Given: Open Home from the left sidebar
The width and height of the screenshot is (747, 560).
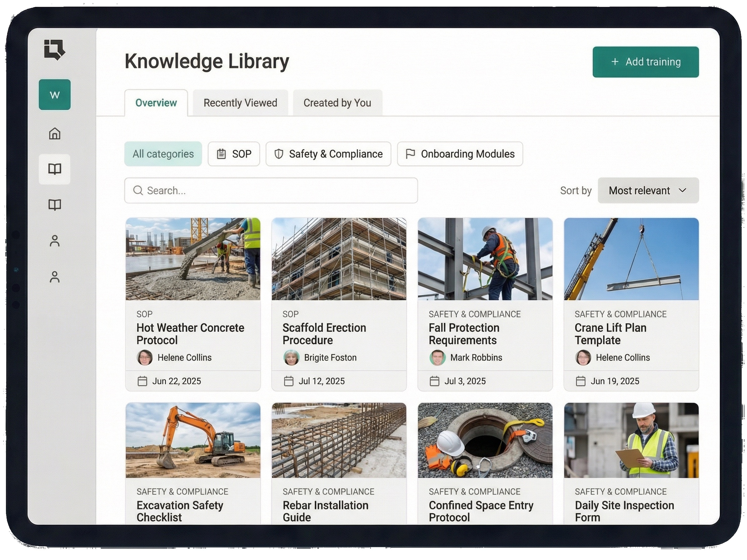Looking at the screenshot, I should point(54,134).
